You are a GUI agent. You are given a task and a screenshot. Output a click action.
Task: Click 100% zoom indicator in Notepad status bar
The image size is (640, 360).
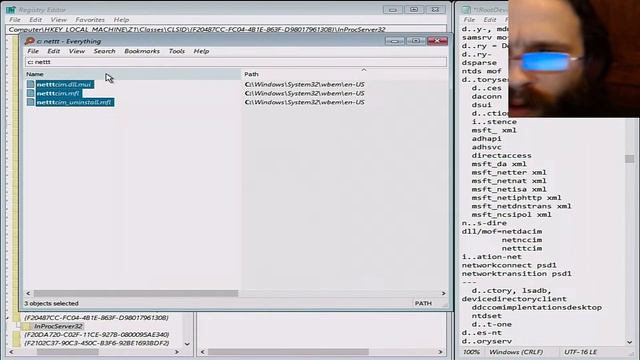click(x=471, y=352)
